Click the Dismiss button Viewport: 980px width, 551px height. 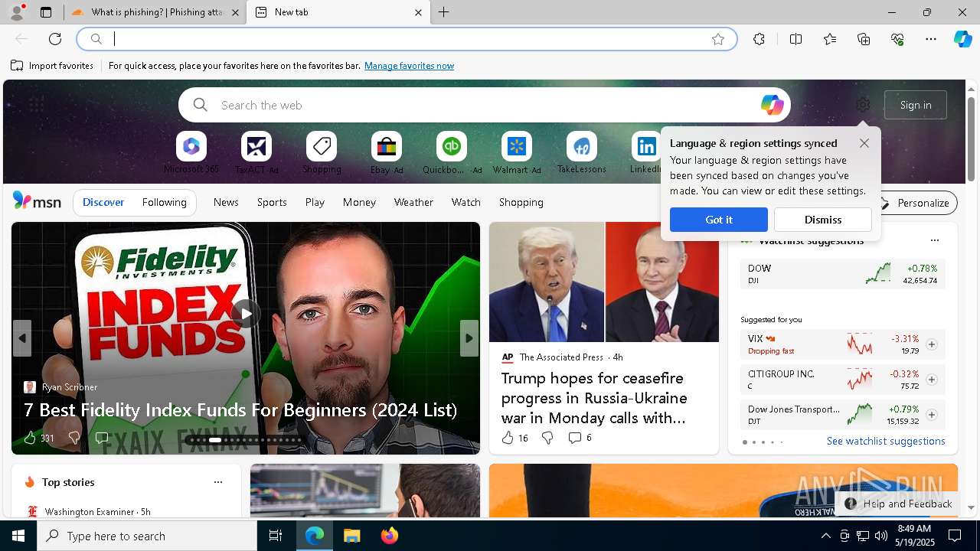[x=823, y=220]
